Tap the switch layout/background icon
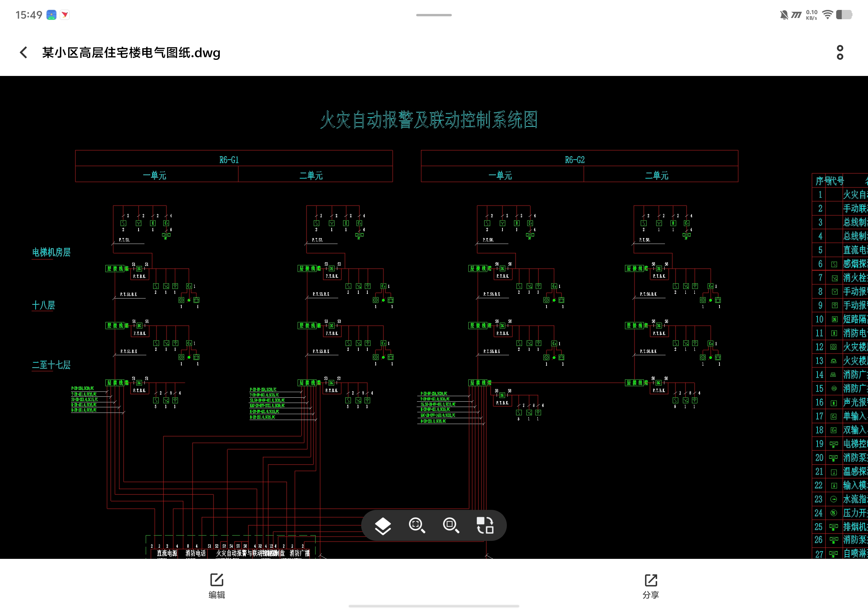868x610 pixels. (485, 525)
